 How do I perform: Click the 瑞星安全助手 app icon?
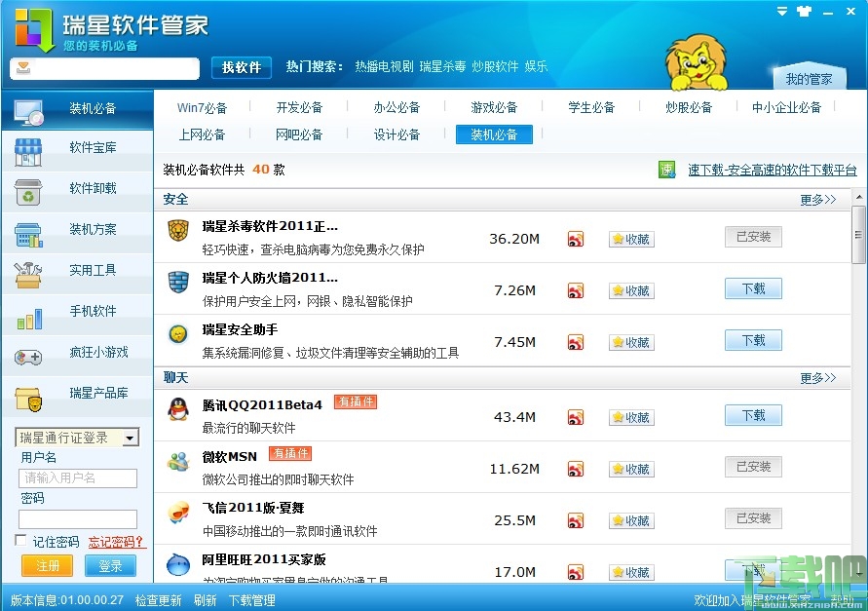(178, 333)
